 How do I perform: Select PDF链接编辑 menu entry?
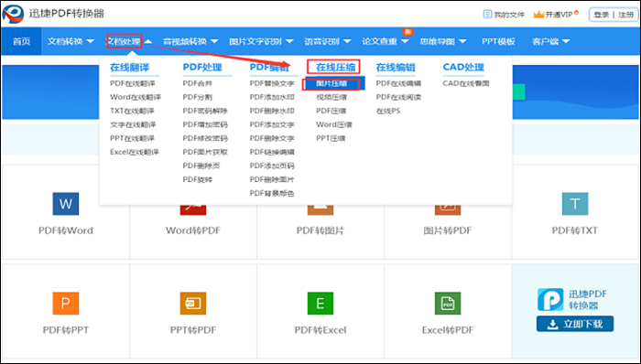click(272, 152)
